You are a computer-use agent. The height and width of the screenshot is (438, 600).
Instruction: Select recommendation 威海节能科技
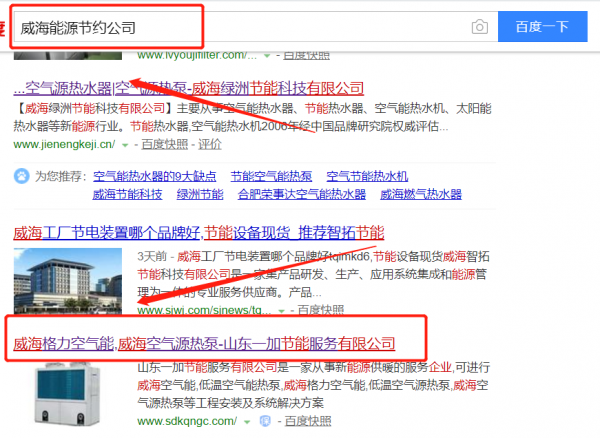(x=128, y=194)
